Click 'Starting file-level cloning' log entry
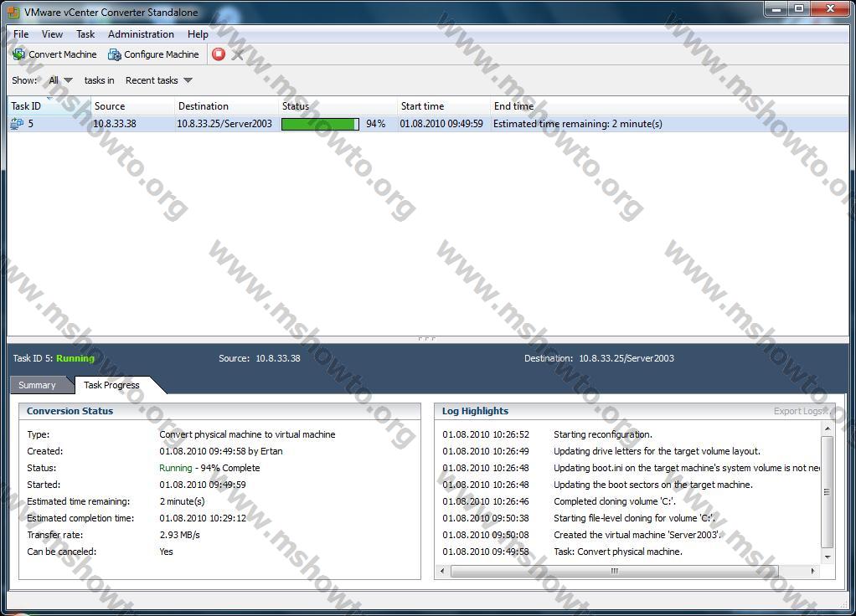 (634, 518)
